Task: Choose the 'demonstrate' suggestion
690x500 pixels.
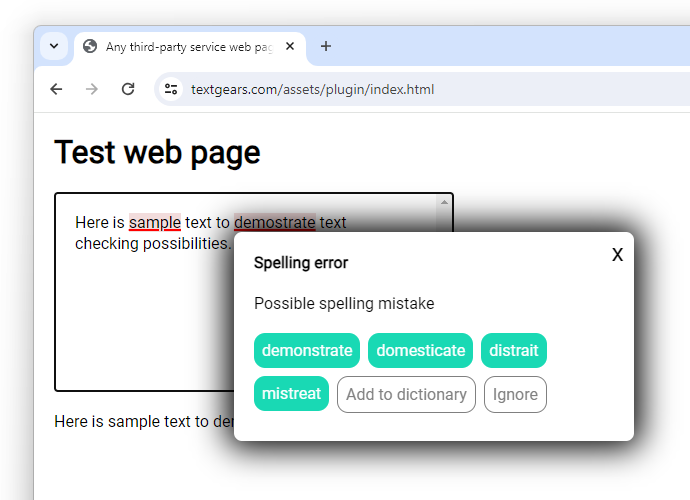Action: click(307, 350)
